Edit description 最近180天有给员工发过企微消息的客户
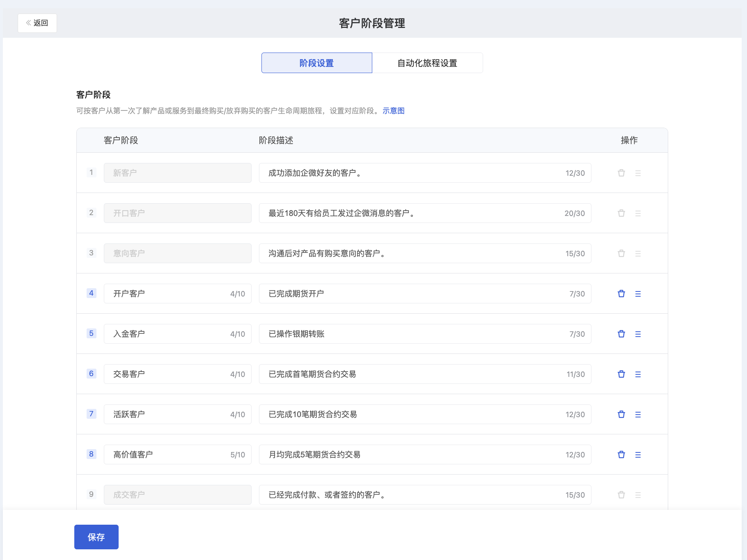Viewport: 747px width, 560px height. coord(425,213)
